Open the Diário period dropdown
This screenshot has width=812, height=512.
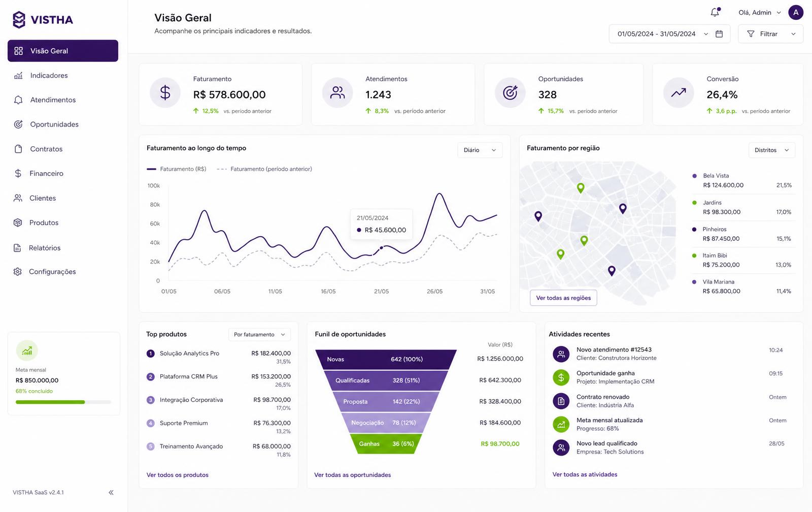coord(480,150)
